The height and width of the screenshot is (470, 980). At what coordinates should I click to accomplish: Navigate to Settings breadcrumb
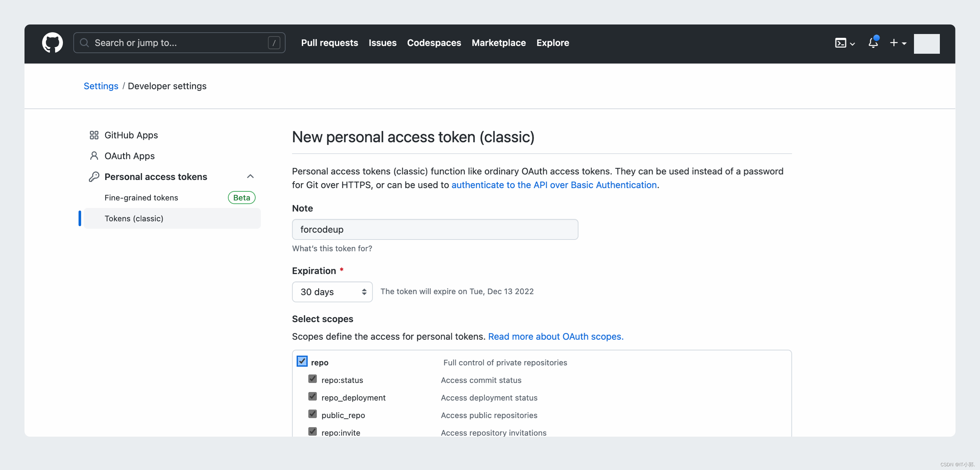[101, 86]
